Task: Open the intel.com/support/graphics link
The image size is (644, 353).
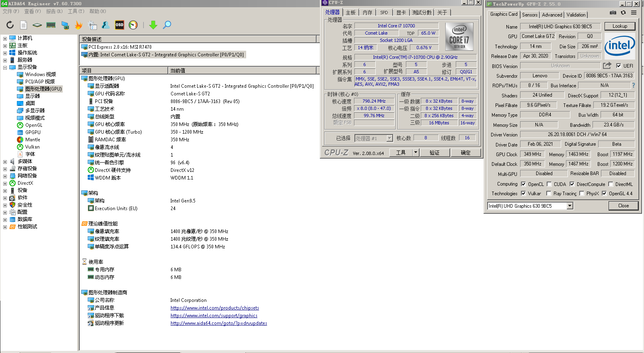Action: click(x=214, y=316)
